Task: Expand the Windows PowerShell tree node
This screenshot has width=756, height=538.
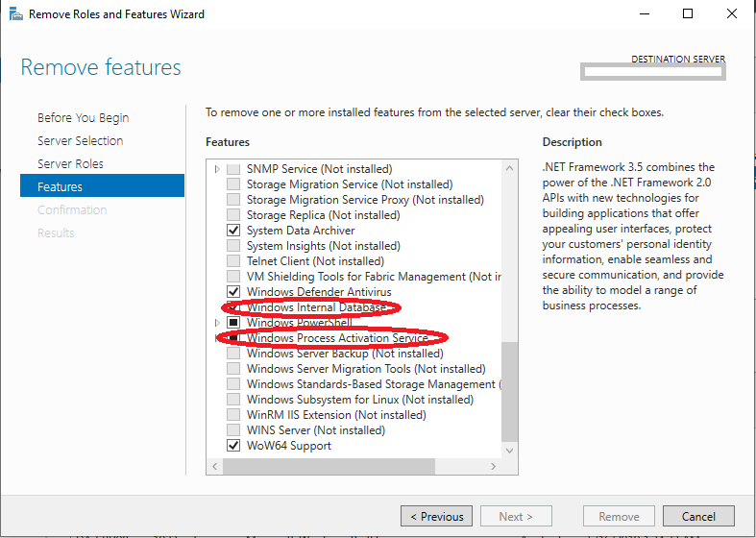Action: click(x=217, y=323)
